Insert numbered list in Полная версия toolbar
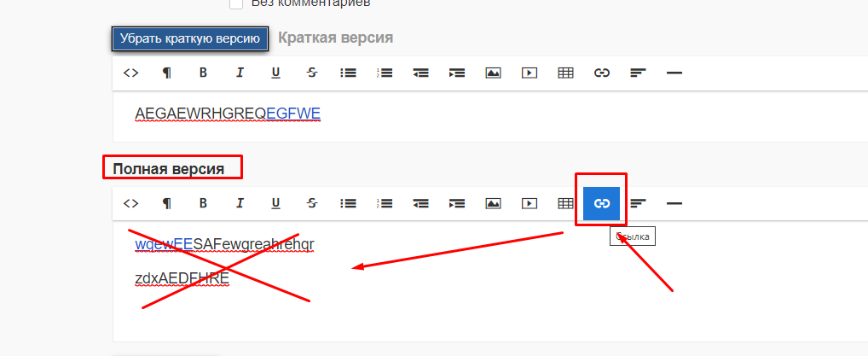868x356 pixels. click(x=385, y=203)
